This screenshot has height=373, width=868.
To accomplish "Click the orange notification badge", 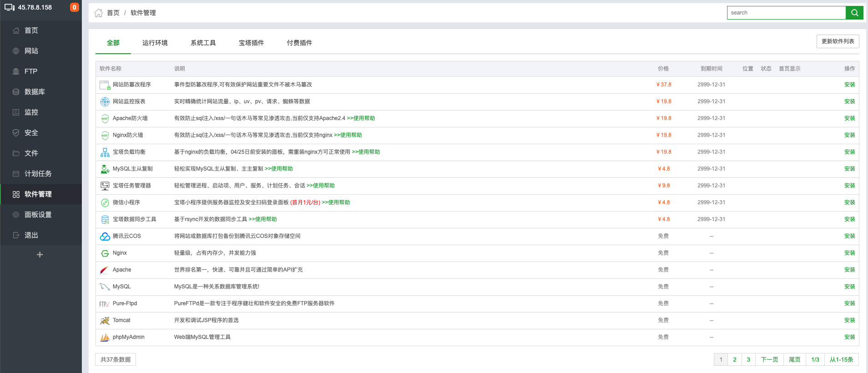I will click(x=75, y=7).
